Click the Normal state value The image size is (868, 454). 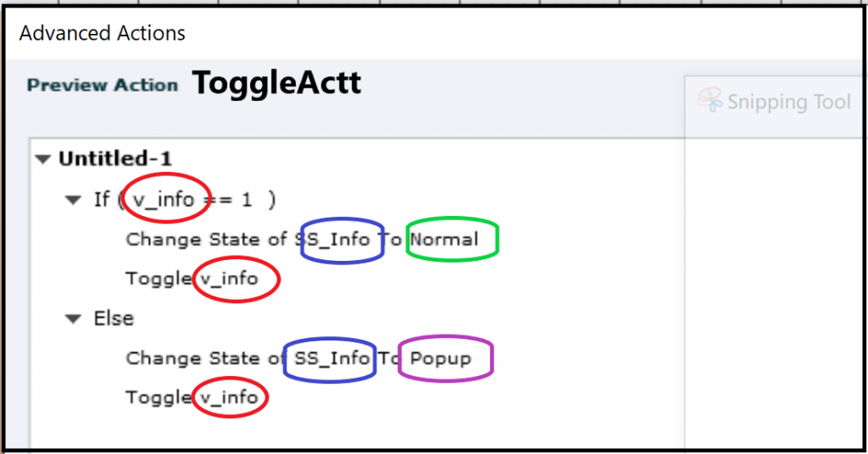pos(445,240)
